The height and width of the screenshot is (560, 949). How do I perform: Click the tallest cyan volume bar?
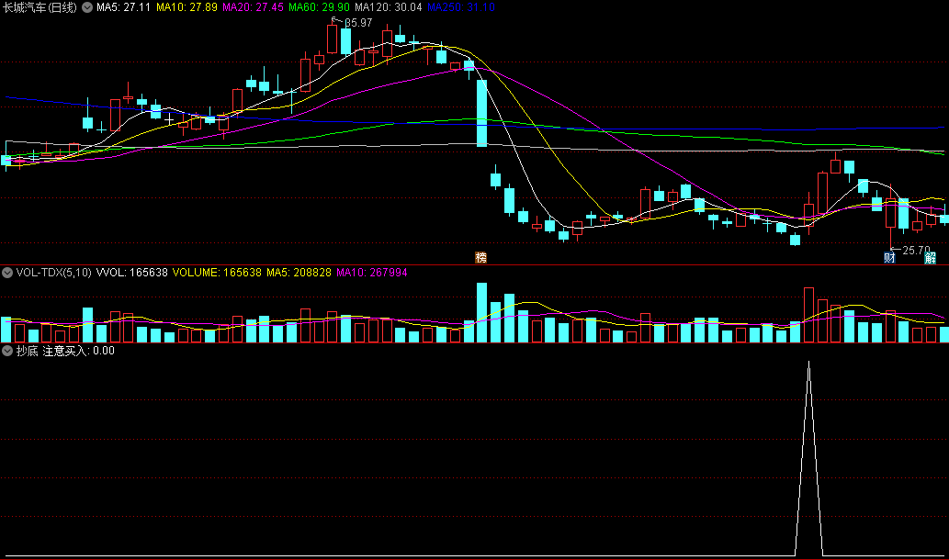[481, 313]
